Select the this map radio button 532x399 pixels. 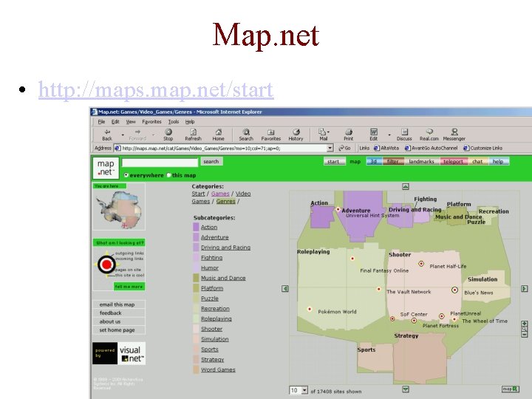168,175
